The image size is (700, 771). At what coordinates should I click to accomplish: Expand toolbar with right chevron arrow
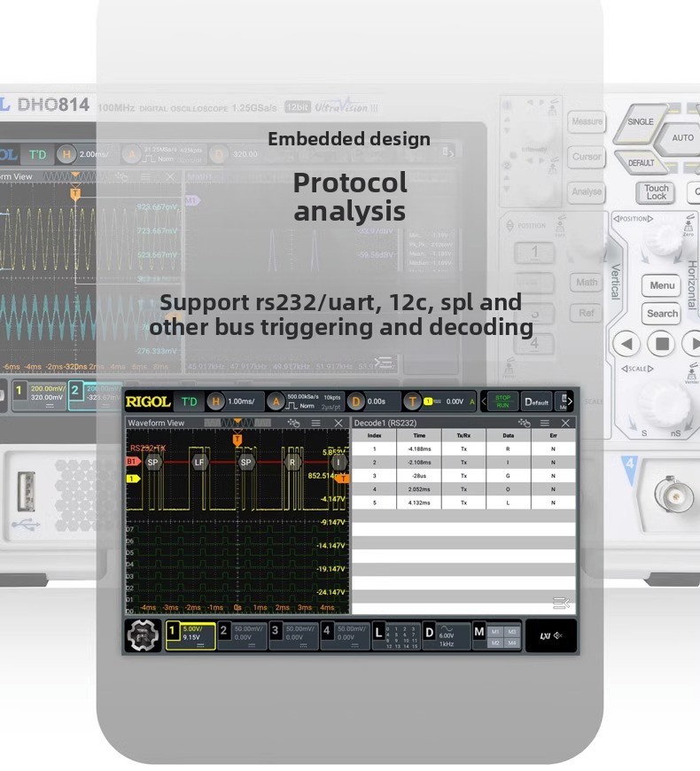point(570,401)
